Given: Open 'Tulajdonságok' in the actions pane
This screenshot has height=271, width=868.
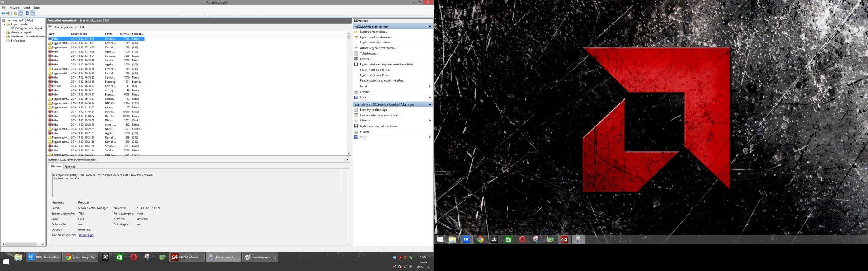Looking at the screenshot, I should [x=369, y=53].
